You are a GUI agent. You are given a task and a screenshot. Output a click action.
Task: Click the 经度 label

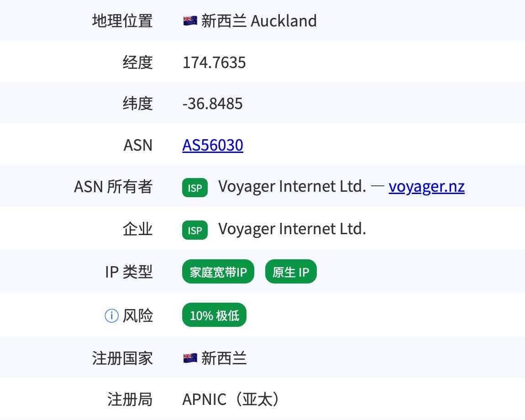click(x=137, y=63)
